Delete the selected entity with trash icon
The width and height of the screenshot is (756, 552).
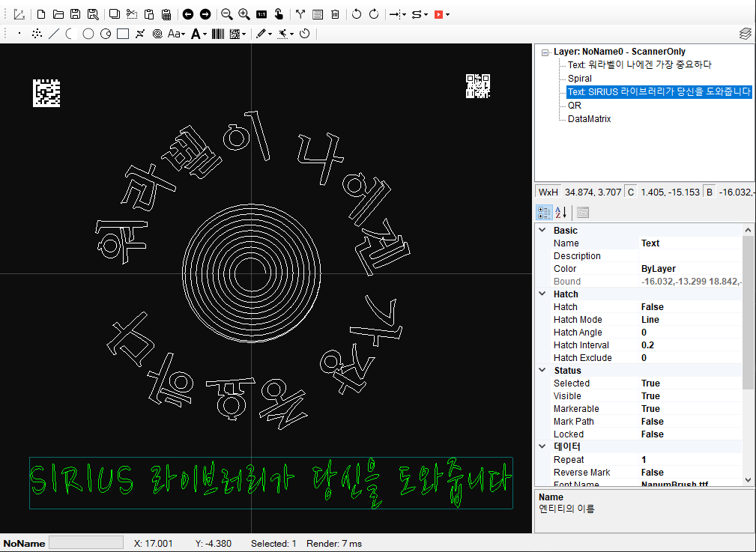(x=335, y=13)
